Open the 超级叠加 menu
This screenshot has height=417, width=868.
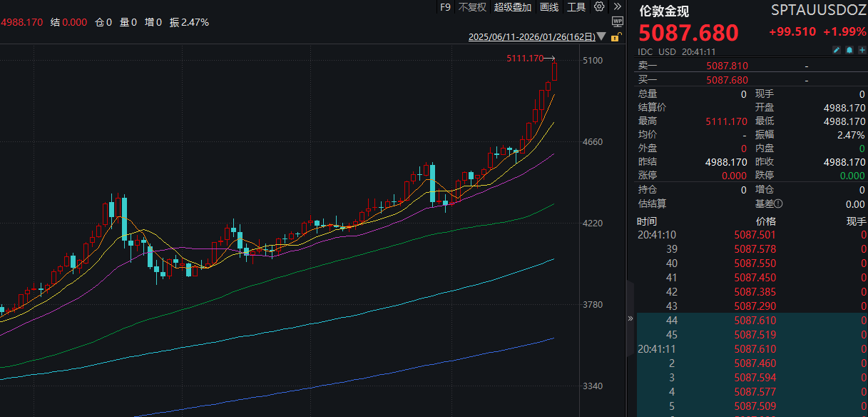click(x=513, y=7)
